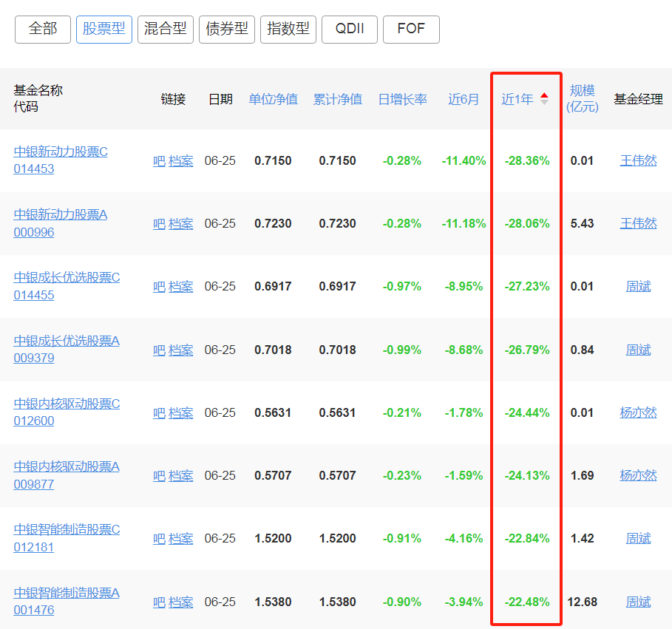Open manager 周斌 for fund 014455
This screenshot has height=629, width=672.
pyautogui.click(x=638, y=286)
